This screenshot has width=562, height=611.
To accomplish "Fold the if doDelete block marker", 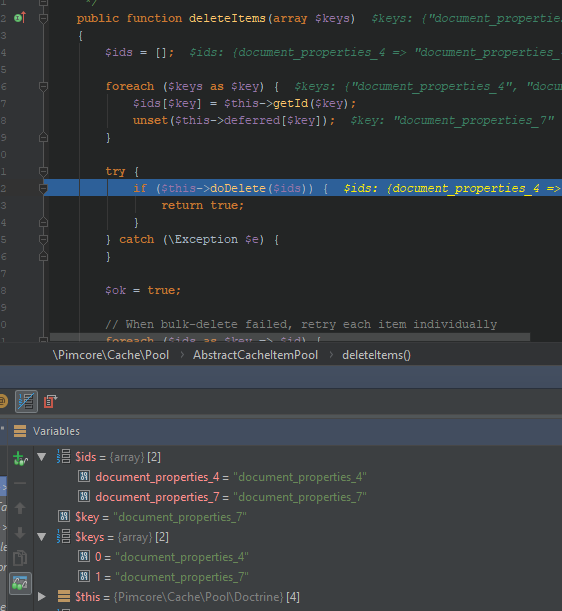I will pyautogui.click(x=43, y=189).
